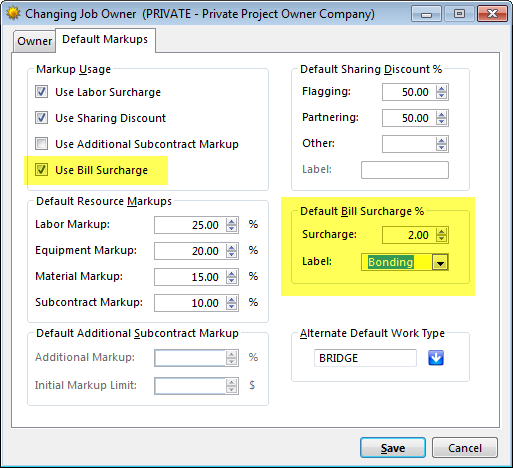Click the Labor Markup spinner arrows
This screenshot has width=513, height=468.
(231, 225)
